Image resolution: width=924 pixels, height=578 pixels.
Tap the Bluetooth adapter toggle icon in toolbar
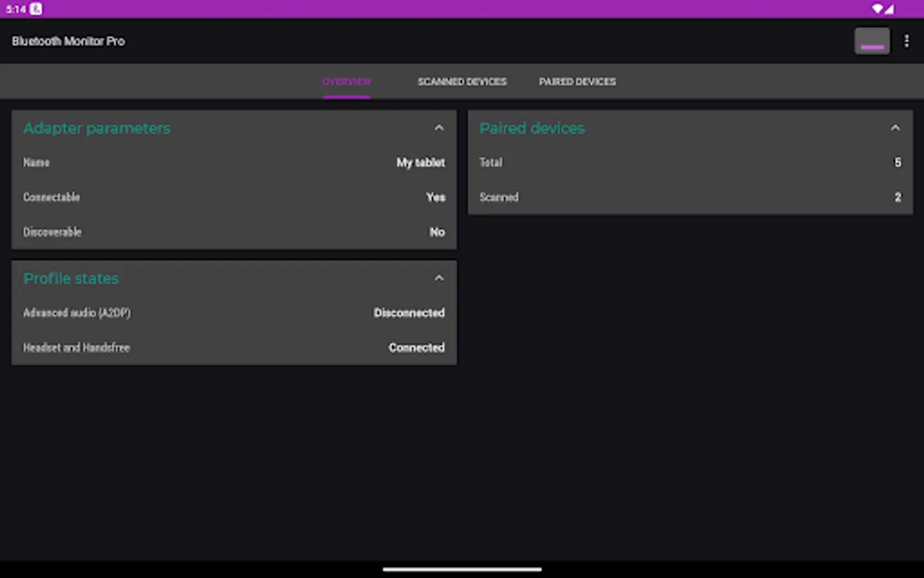872,40
